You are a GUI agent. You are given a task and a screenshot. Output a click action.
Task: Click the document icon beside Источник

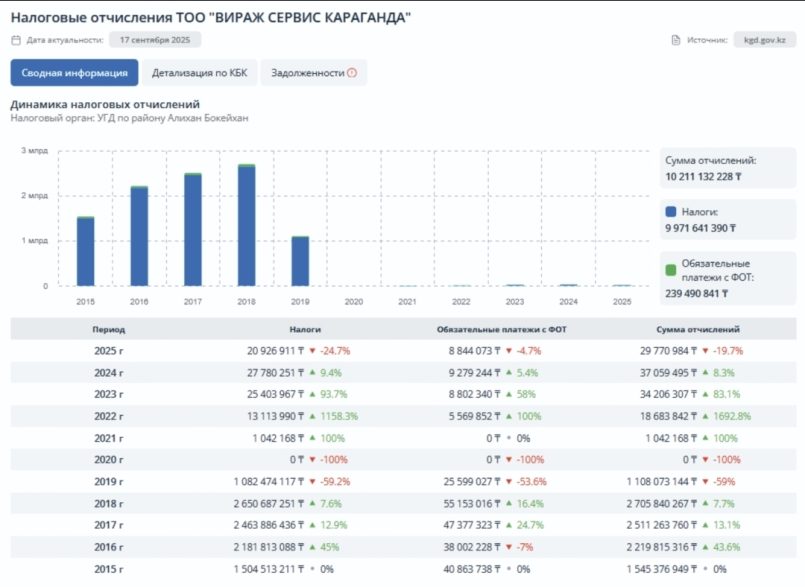[676, 40]
